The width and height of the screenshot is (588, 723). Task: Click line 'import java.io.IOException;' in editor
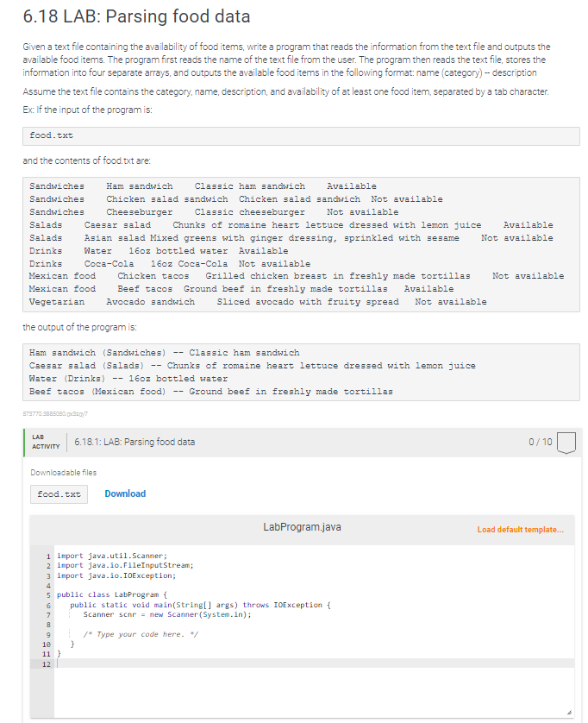coord(116,575)
